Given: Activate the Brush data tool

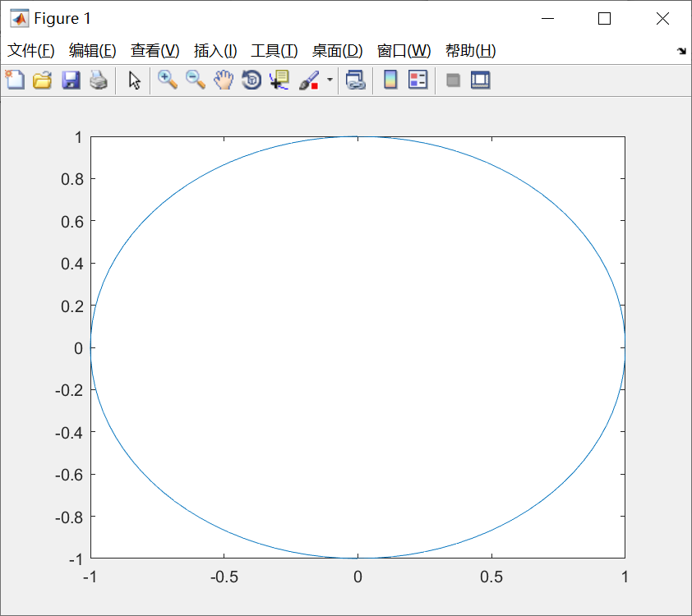Looking at the screenshot, I should click(309, 80).
